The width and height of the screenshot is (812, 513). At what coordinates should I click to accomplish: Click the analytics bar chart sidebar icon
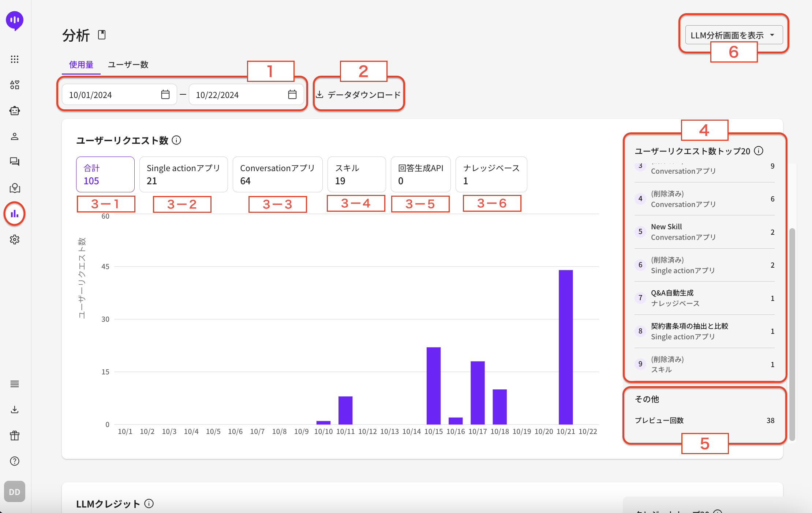15,214
